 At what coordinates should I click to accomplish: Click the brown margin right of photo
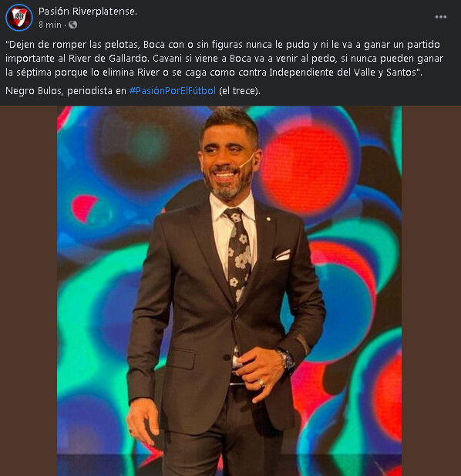click(431, 291)
